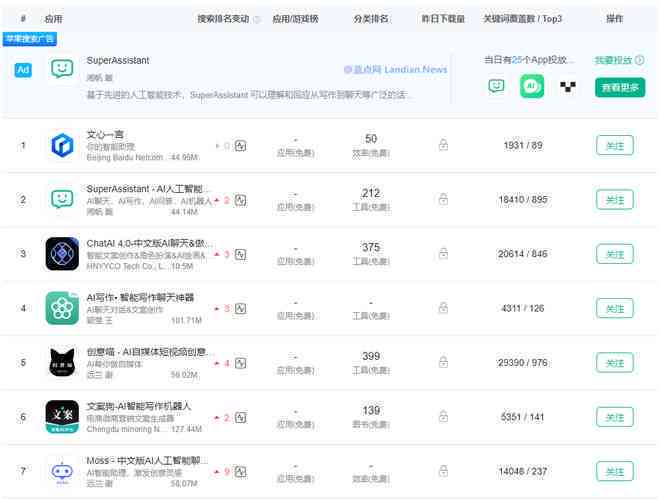Click keyword count 14046 / 237
660x499 pixels.
tap(523, 471)
